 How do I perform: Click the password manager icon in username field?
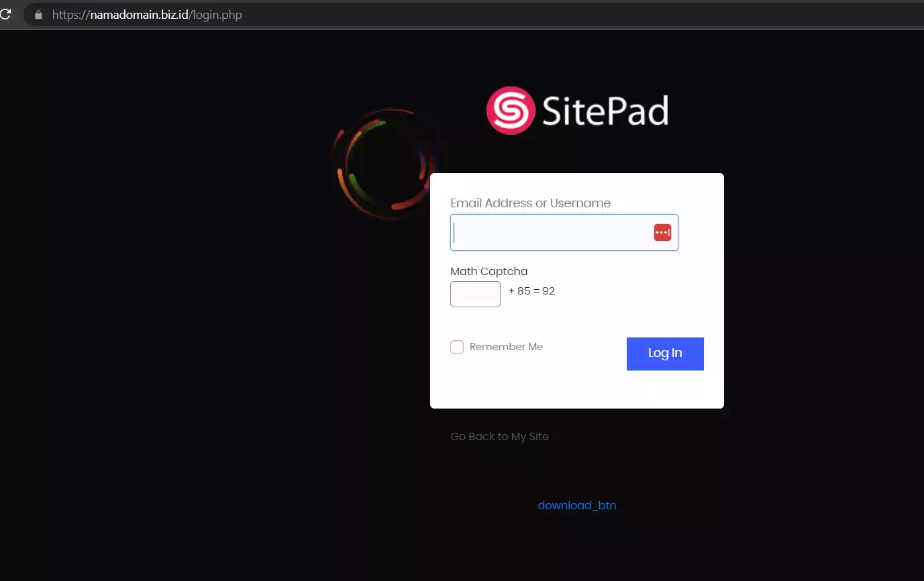coord(662,232)
